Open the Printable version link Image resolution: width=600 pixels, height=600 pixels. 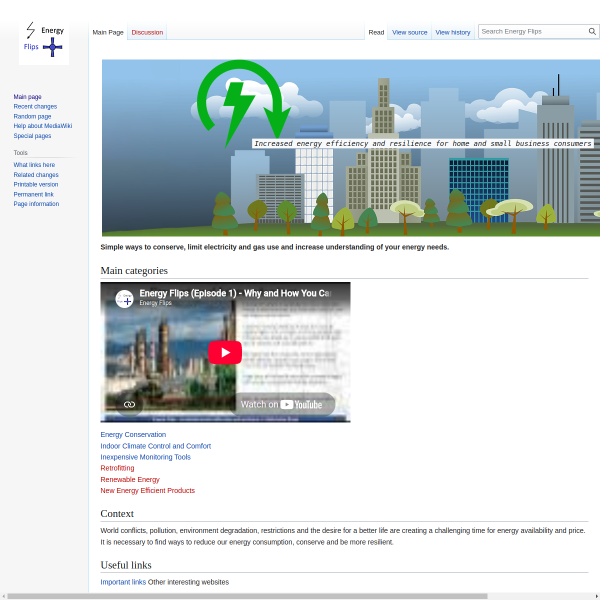tap(36, 184)
